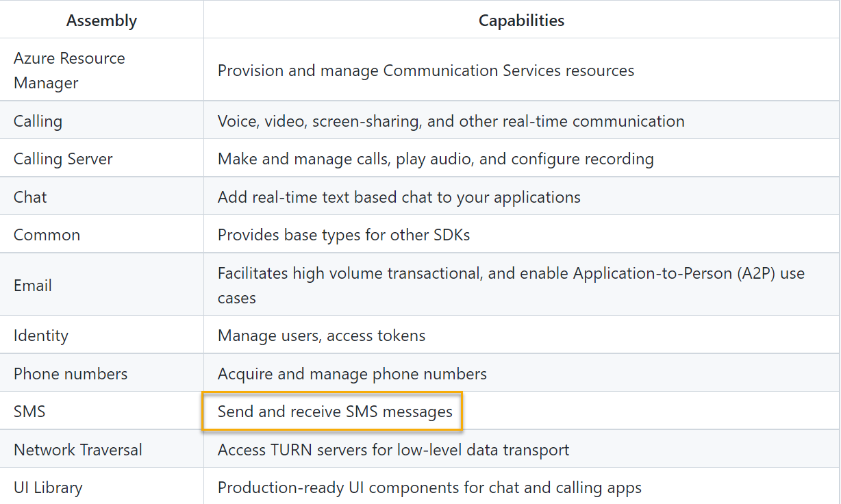Click 'Make and manage calls, play audio' text
841x504 pixels.
pyautogui.click(x=436, y=159)
